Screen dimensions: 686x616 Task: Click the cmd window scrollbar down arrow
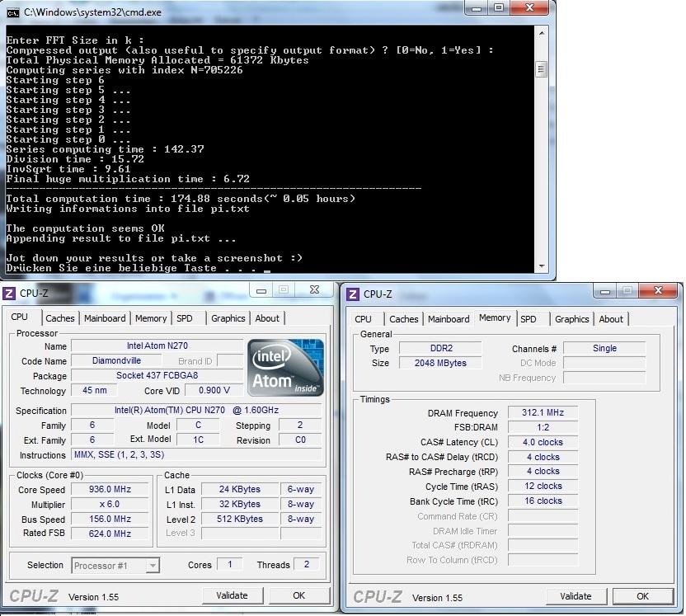pyautogui.click(x=542, y=266)
